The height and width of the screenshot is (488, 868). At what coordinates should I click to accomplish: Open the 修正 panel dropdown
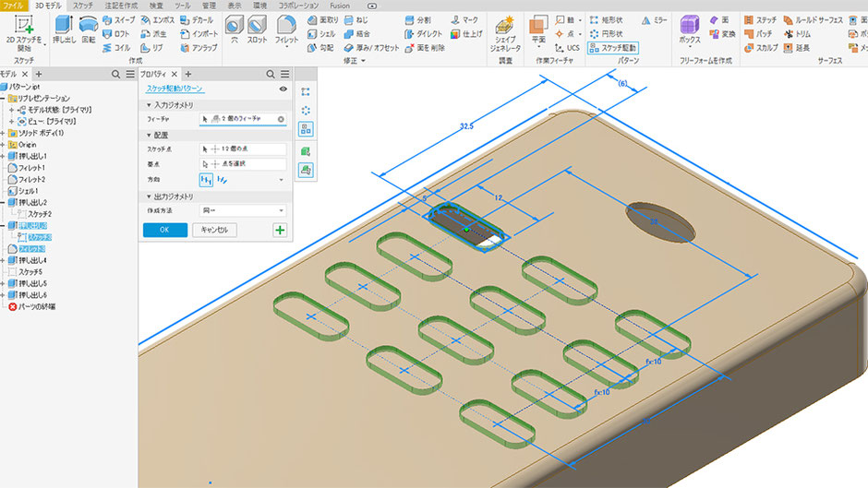click(x=355, y=61)
